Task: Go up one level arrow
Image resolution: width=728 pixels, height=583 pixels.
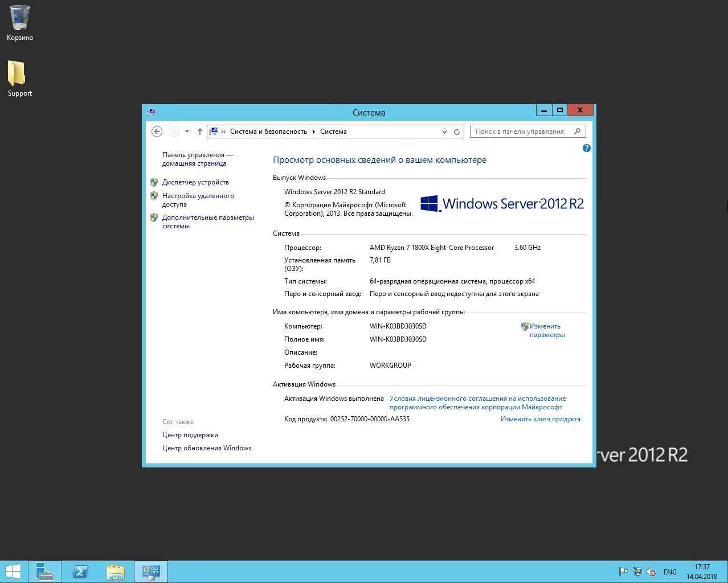Action: click(199, 132)
